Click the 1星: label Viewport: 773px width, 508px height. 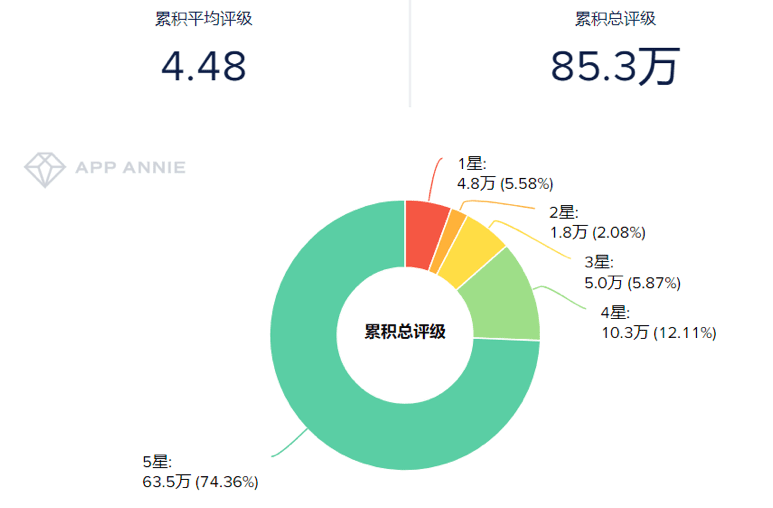[x=472, y=163]
